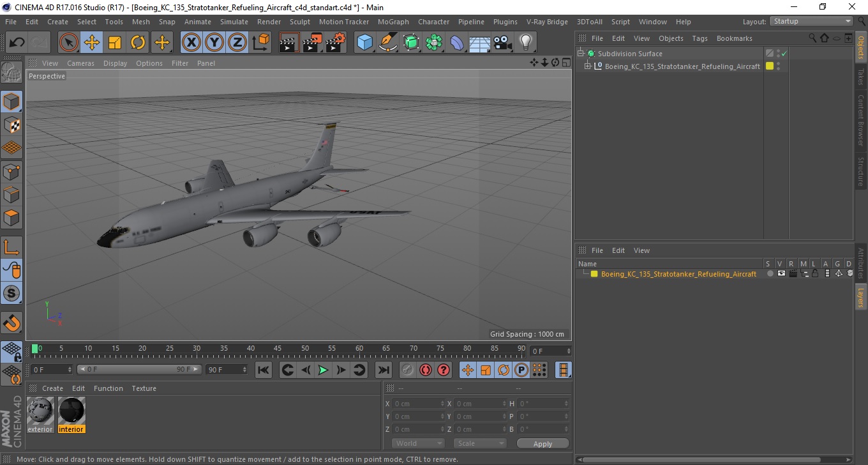Open the viewport Display menu
This screenshot has height=465, width=868.
coord(115,63)
